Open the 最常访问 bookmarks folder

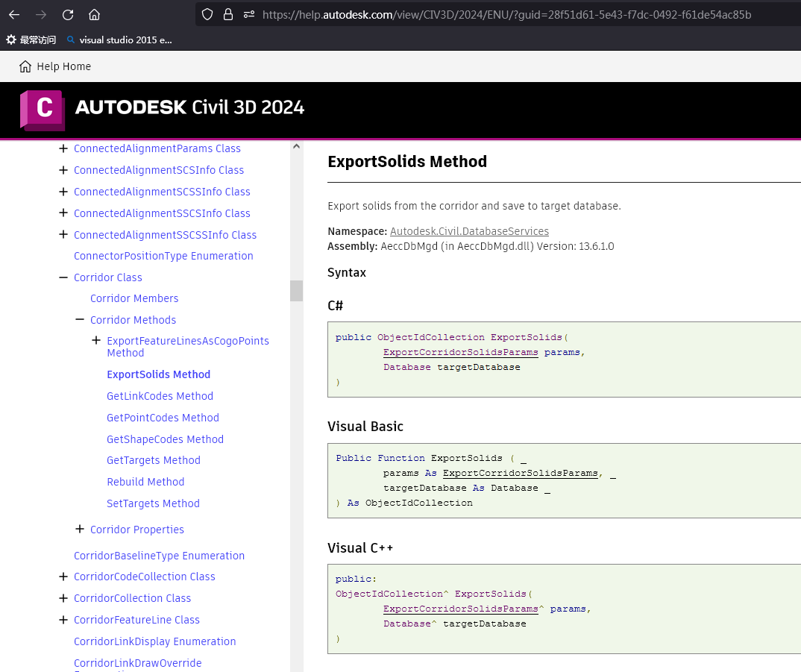pos(31,40)
